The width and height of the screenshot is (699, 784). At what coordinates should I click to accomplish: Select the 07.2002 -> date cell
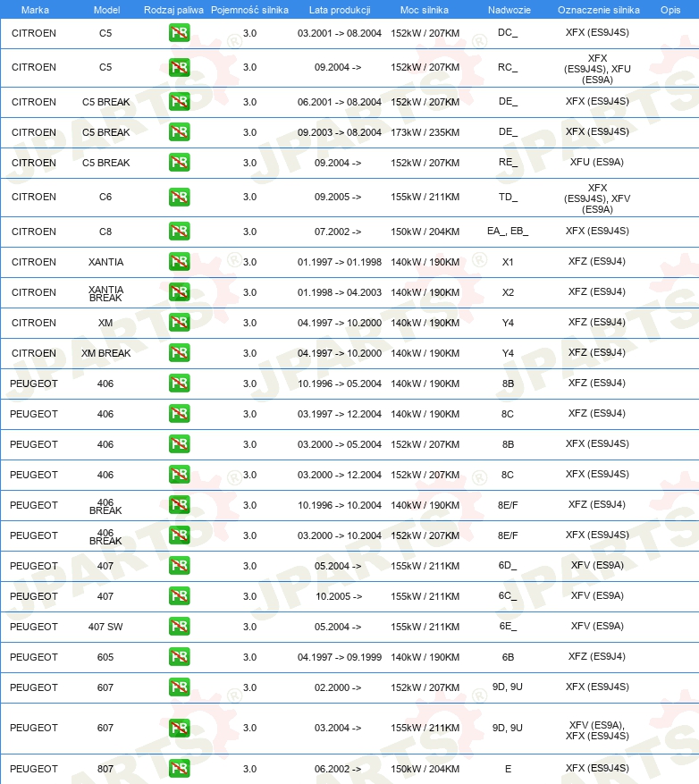338,232
